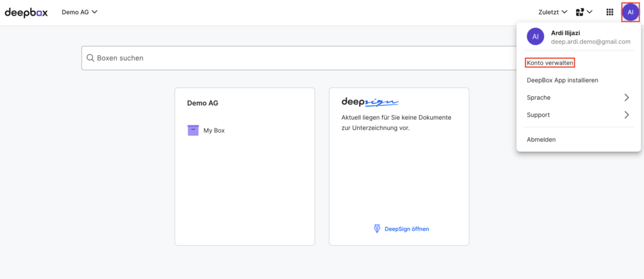Open the Demo AG organization dropdown
Screen dimensions: 644x279
(x=79, y=12)
